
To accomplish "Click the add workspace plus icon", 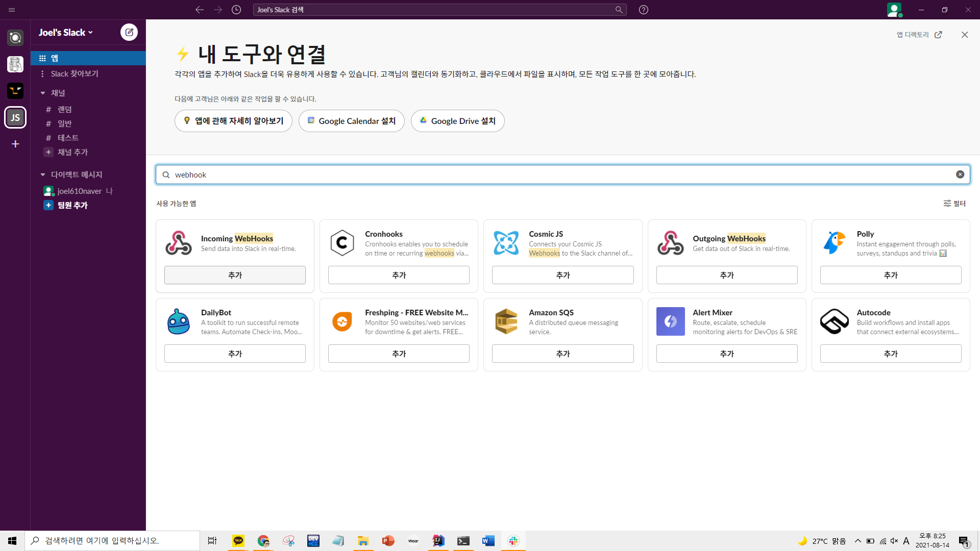I will point(15,144).
